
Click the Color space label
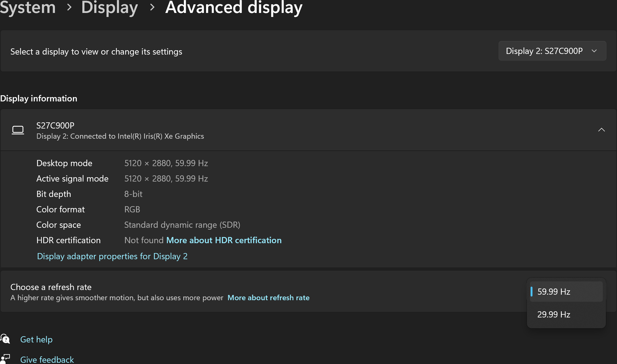(59, 225)
